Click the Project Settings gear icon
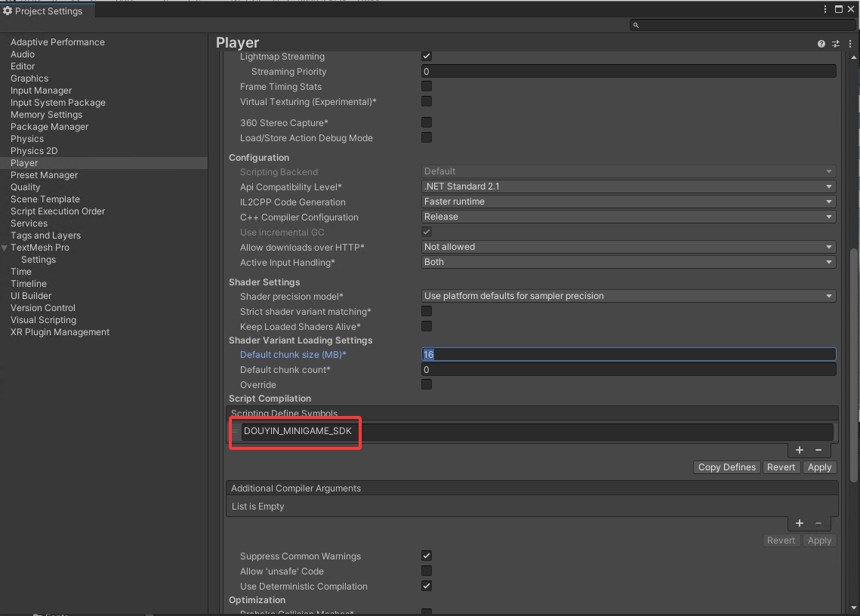 tap(7, 11)
